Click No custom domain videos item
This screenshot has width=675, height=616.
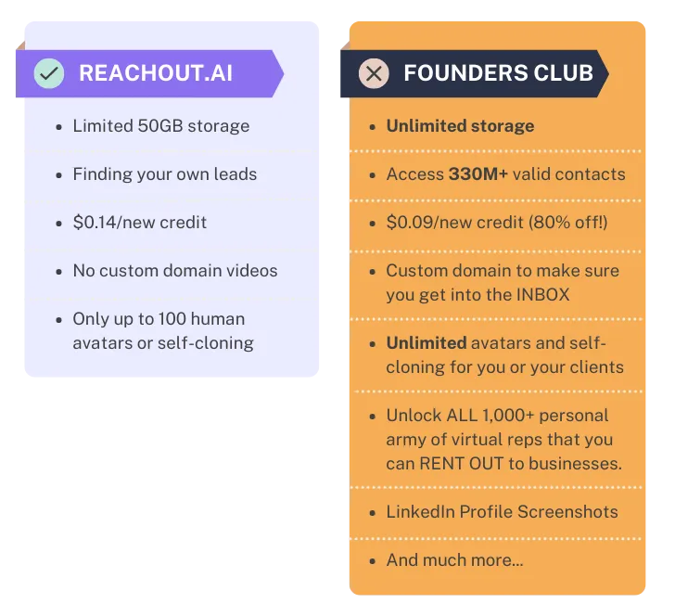click(174, 271)
